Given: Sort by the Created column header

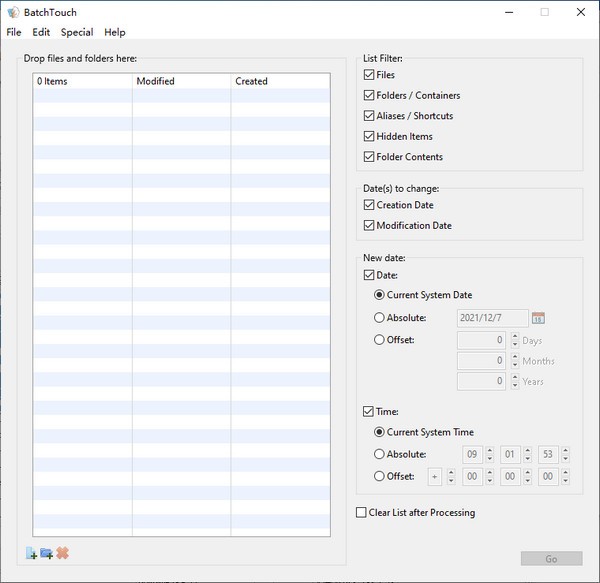Looking at the screenshot, I should [280, 81].
